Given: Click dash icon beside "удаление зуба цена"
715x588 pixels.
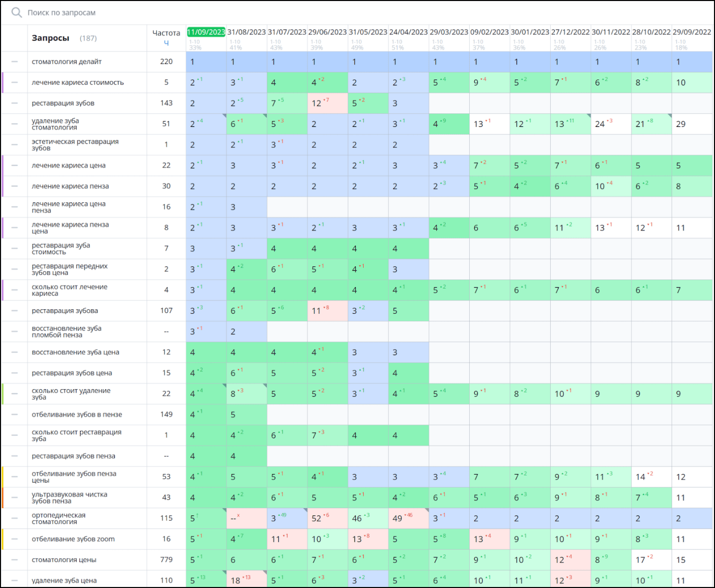Looking at the screenshot, I should (x=14, y=581).
